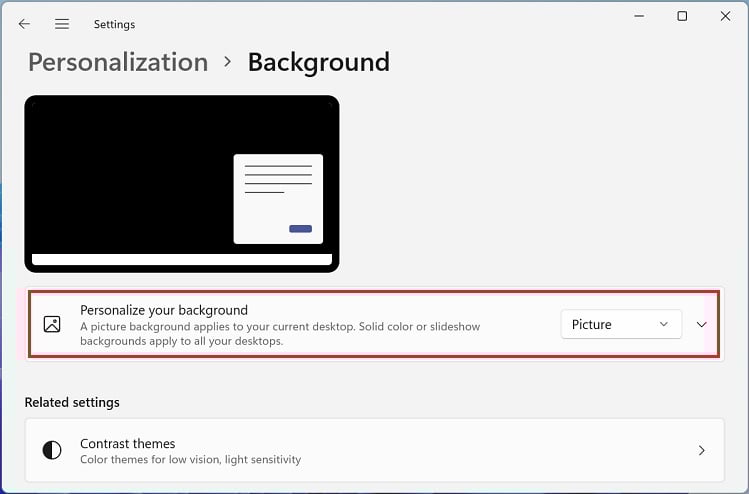Open the Picture background type dropdown
The height and width of the screenshot is (494, 749).
tap(621, 324)
